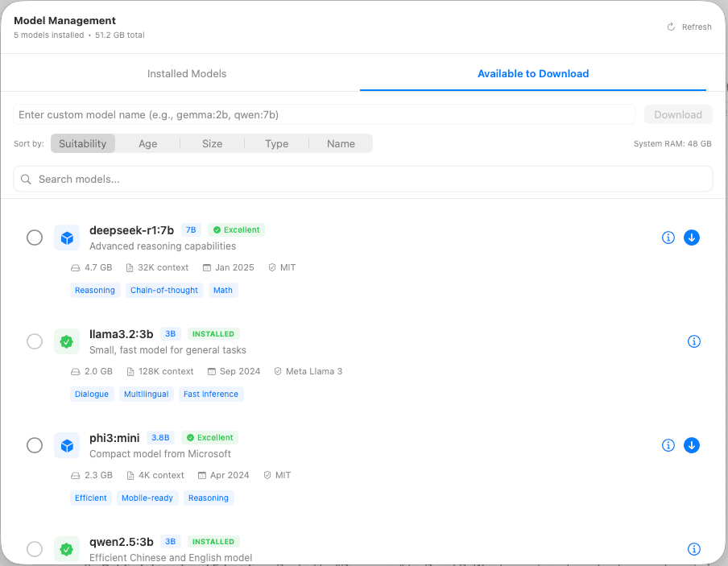The image size is (728, 566).
Task: Click the Reasoning tag under phi3:mini
Action: (209, 498)
